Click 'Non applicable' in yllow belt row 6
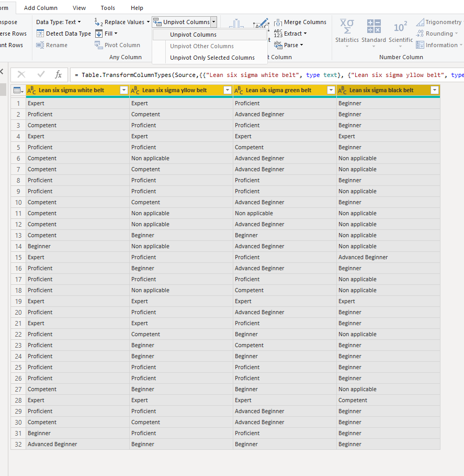464x476 pixels. (150, 158)
